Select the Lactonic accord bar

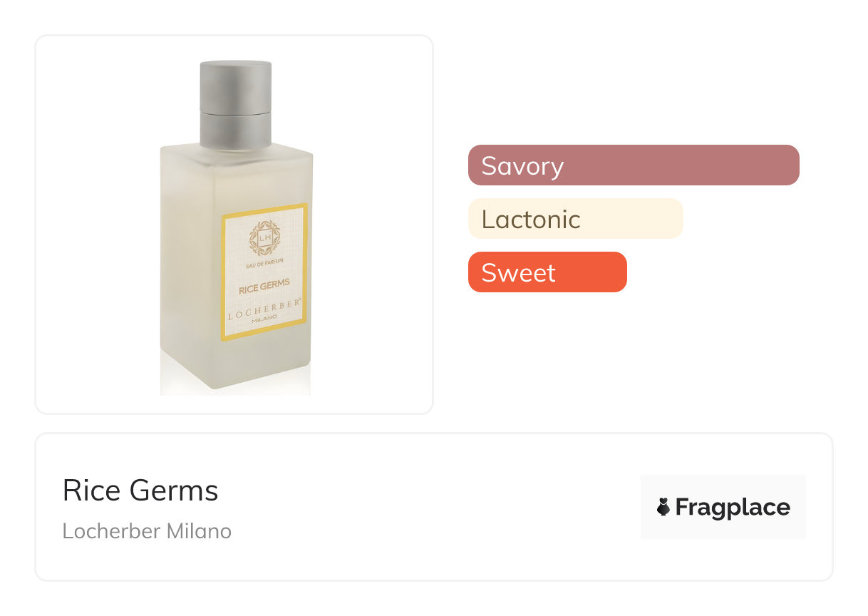(x=575, y=218)
